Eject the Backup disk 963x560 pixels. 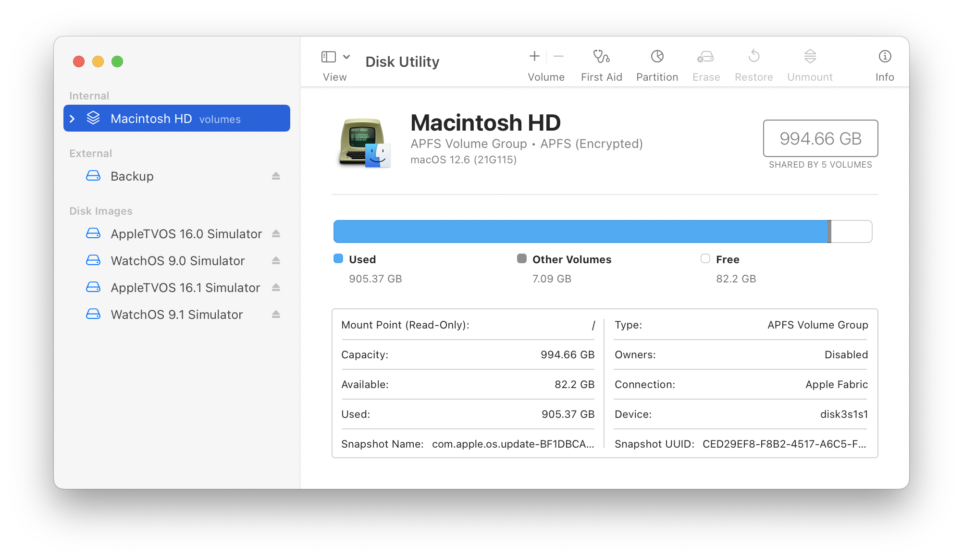pos(276,176)
